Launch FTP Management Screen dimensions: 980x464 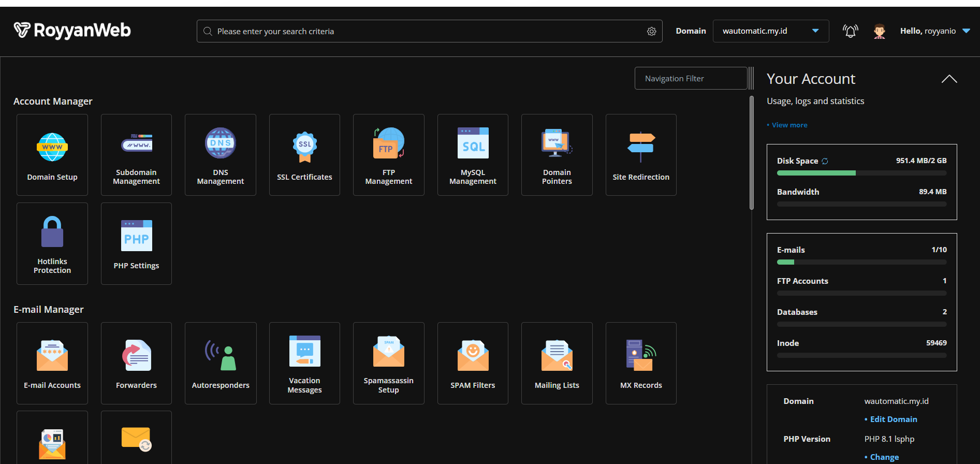click(389, 155)
